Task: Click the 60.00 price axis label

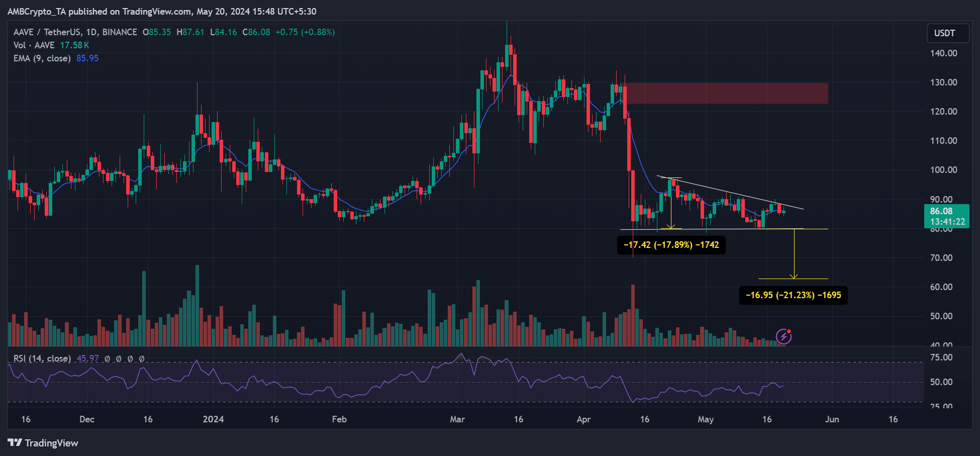Action: [941, 287]
